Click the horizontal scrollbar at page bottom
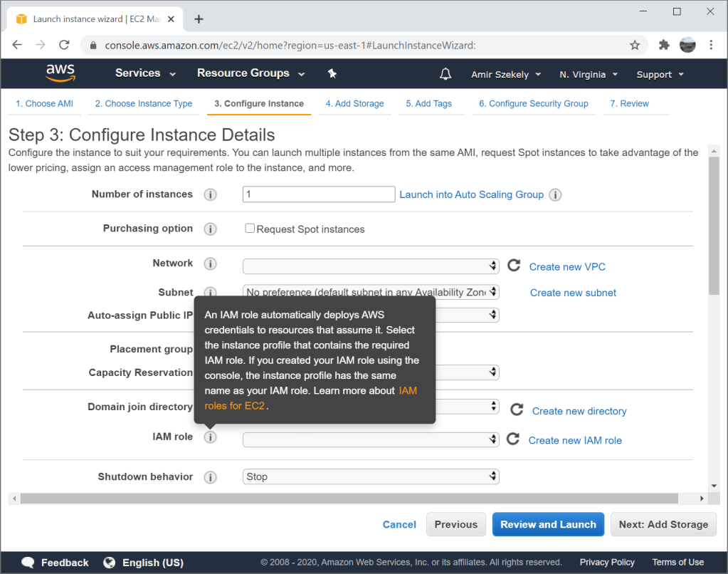 tap(356, 499)
